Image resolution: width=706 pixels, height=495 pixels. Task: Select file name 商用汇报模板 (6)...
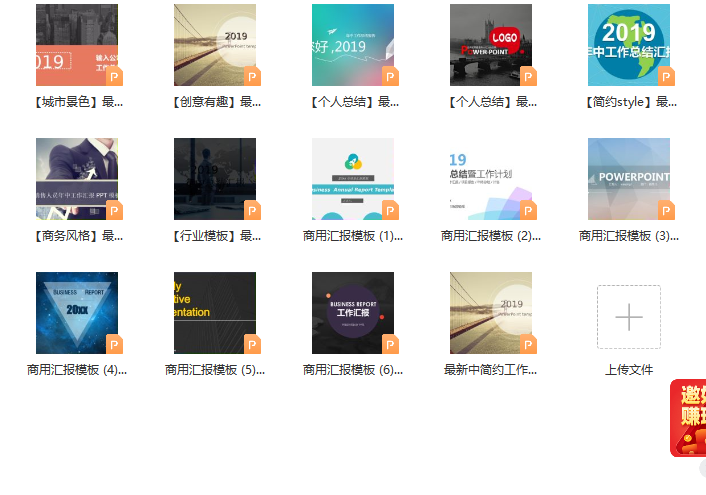[x=353, y=370]
